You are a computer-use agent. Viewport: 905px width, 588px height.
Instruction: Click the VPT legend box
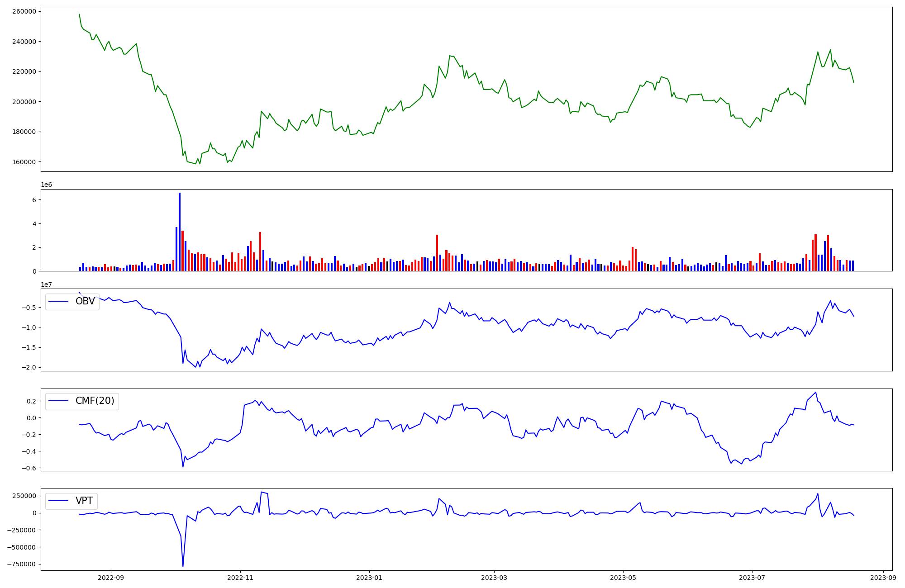(x=71, y=501)
